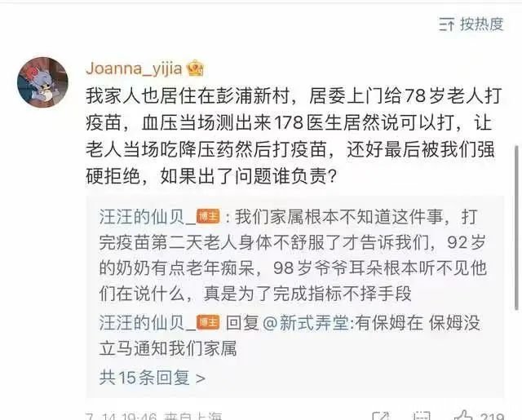This screenshot has width=522, height=420.
Task: Open the Joanna_yijia username profile
Action: click(x=134, y=69)
